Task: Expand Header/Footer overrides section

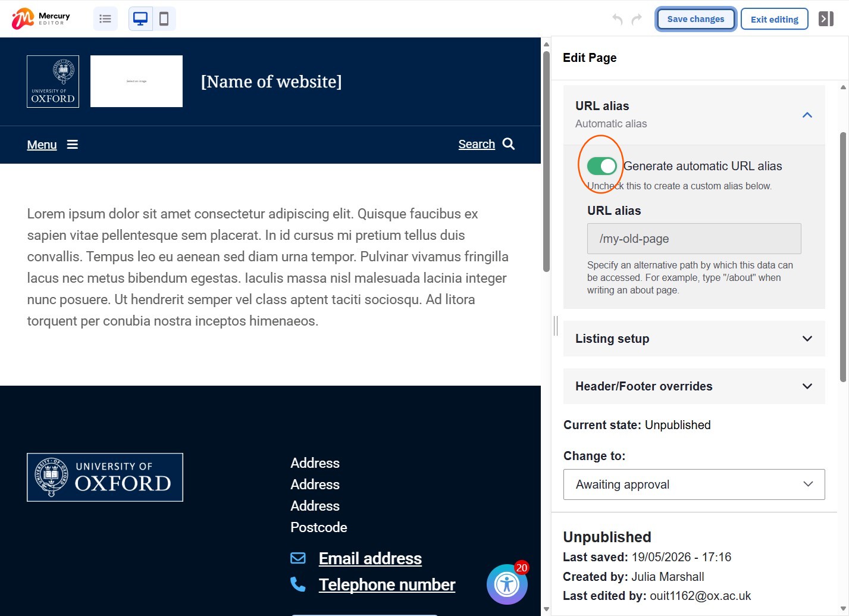Action: [x=694, y=386]
